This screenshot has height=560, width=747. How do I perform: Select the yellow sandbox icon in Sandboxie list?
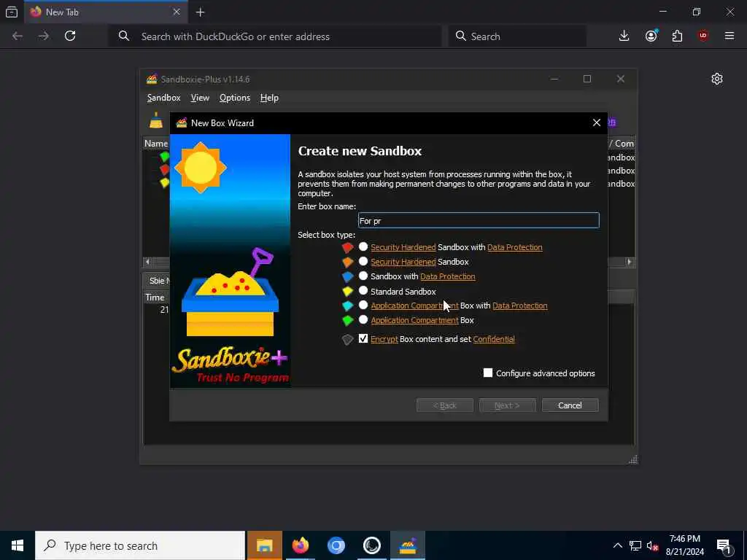click(164, 183)
